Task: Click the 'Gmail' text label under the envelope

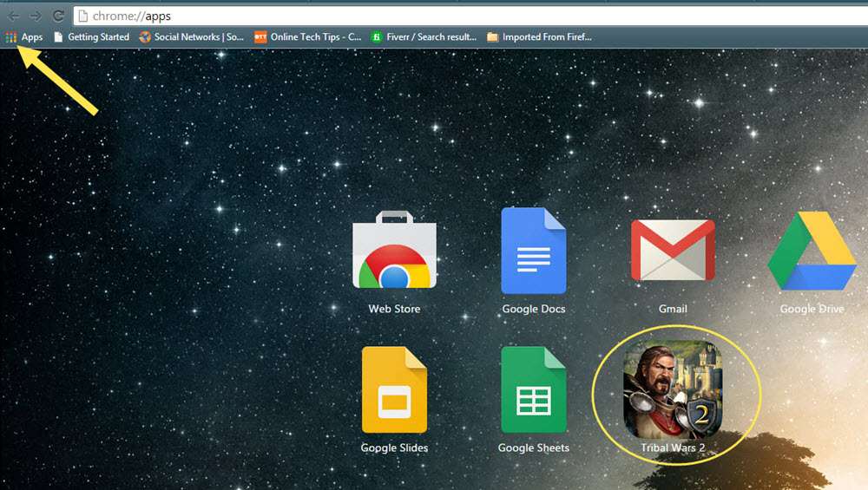Action: [x=673, y=309]
